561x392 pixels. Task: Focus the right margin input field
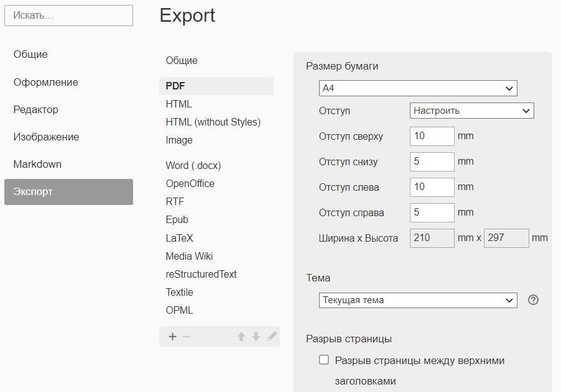pos(432,212)
